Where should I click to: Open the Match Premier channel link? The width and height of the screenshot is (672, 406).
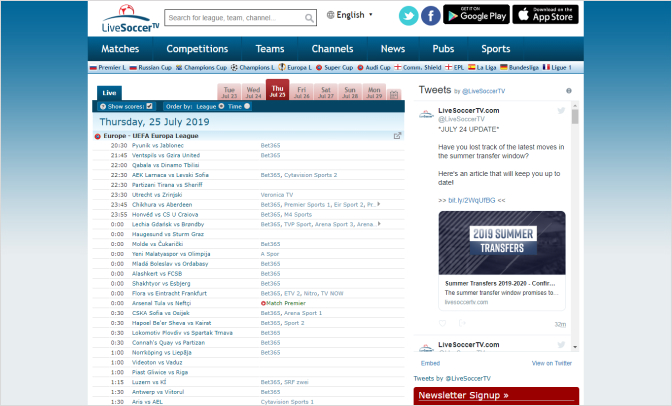286,303
